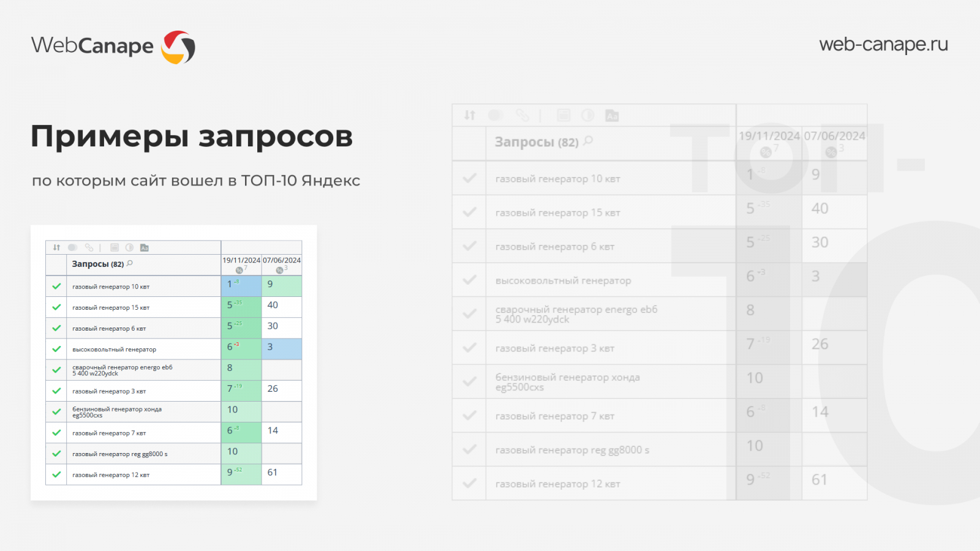980x551 pixels.
Task: Toggle green checkmark for газовый генератор 6 квт
Action: click(56, 328)
